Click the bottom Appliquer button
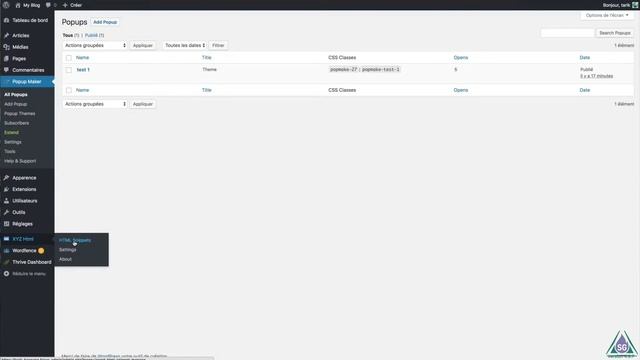This screenshot has height=360, width=640. click(x=142, y=104)
